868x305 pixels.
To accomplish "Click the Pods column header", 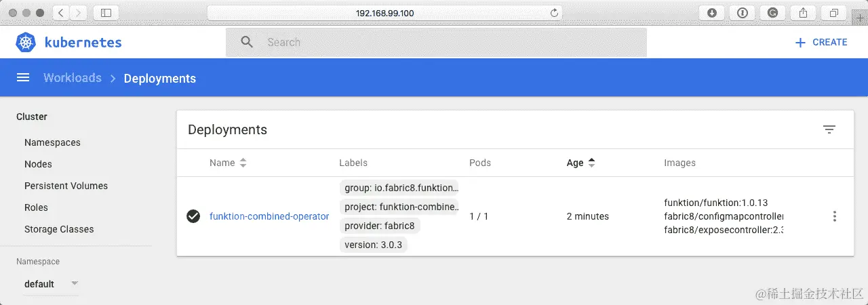I will coord(480,163).
